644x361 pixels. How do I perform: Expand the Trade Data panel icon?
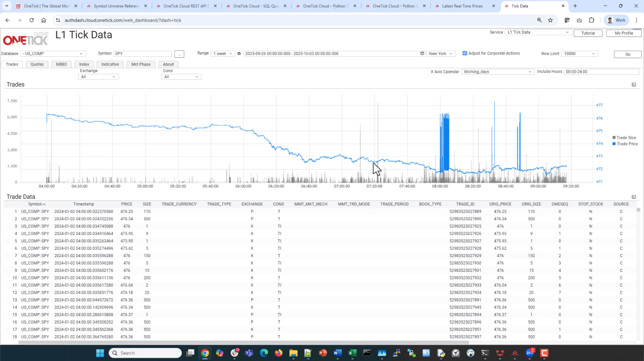[634, 197]
